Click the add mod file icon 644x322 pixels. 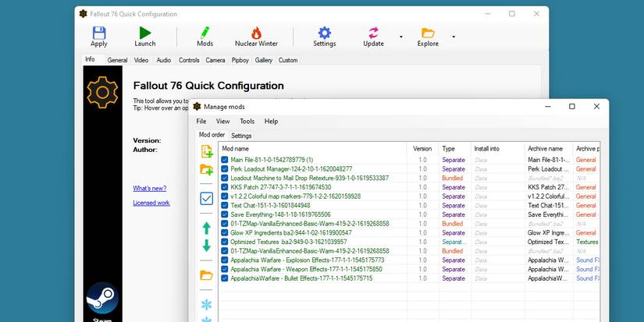[x=207, y=151]
